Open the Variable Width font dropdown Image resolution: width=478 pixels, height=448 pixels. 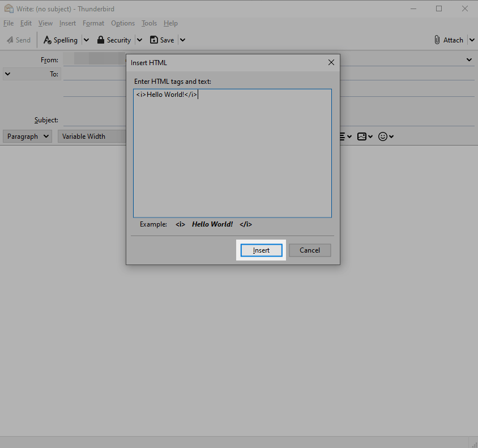point(92,136)
